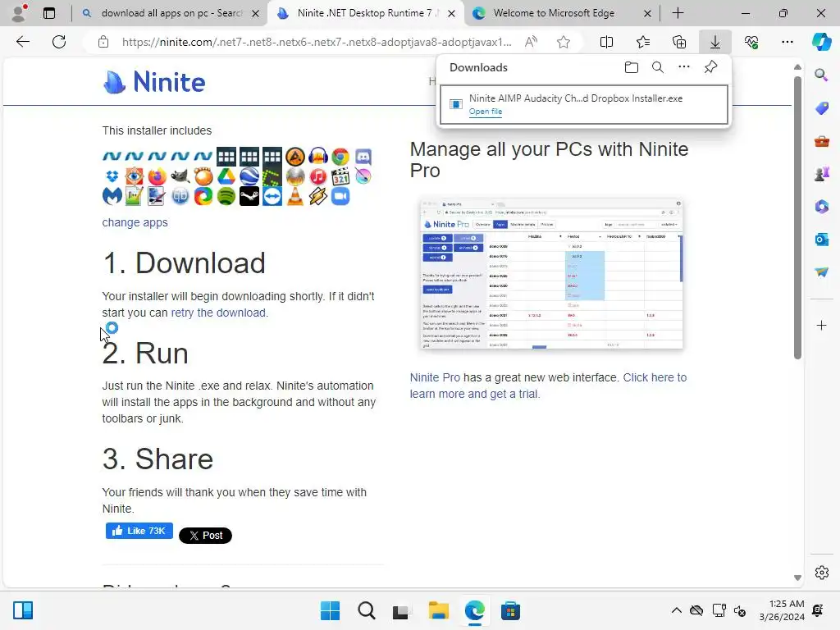Open Shopping tag in the Edge sidebar

tap(821, 107)
